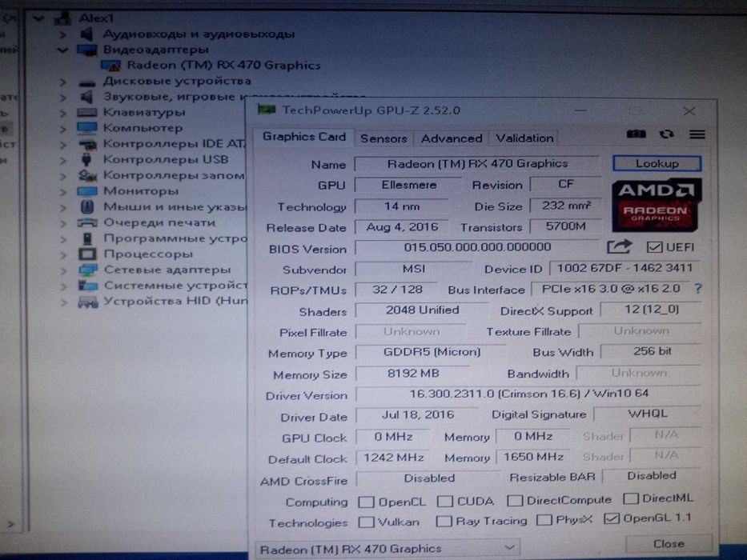Toggle the CUDA checkbox

445,501
